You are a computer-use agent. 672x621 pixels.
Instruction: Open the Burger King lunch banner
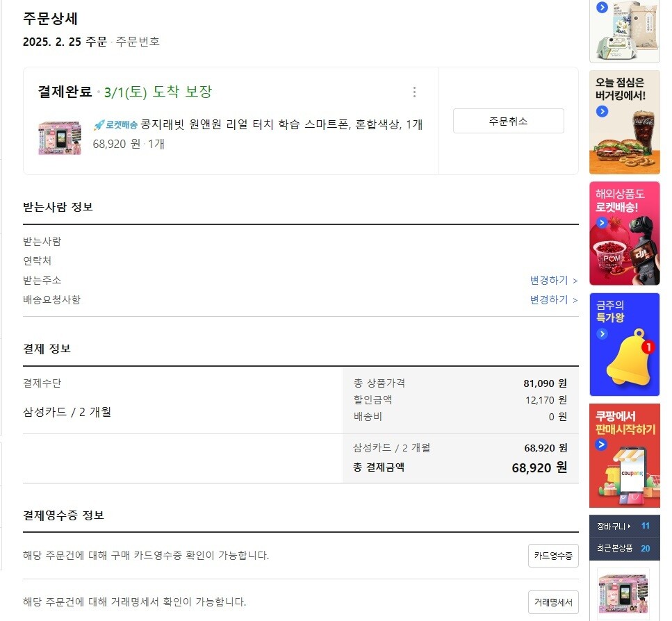[x=625, y=122]
